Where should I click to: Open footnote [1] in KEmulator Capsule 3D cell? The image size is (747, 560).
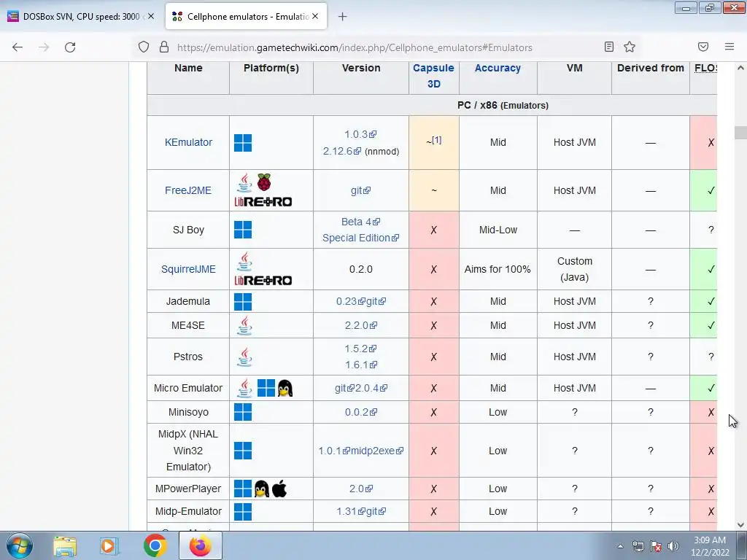click(x=436, y=139)
